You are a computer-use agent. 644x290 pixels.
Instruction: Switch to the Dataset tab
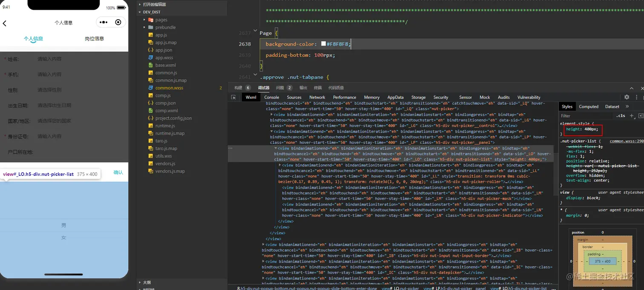(x=612, y=106)
